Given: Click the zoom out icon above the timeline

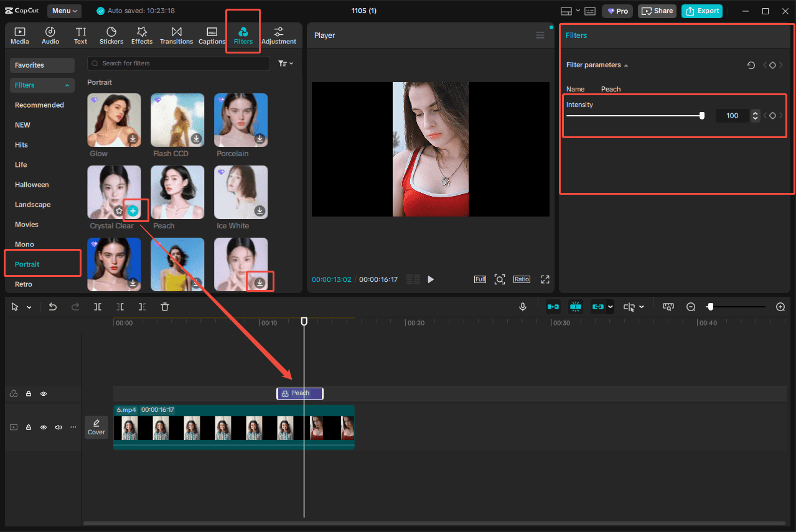Looking at the screenshot, I should (691, 306).
